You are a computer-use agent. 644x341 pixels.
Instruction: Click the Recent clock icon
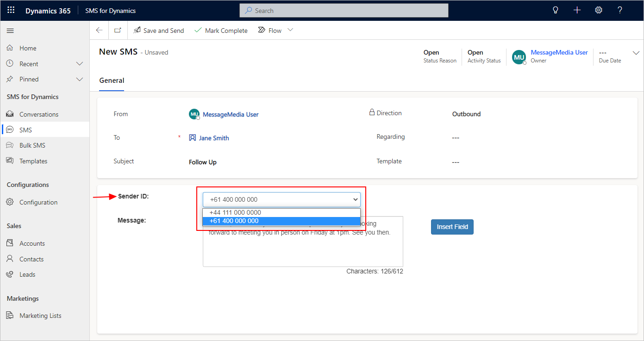click(x=10, y=63)
